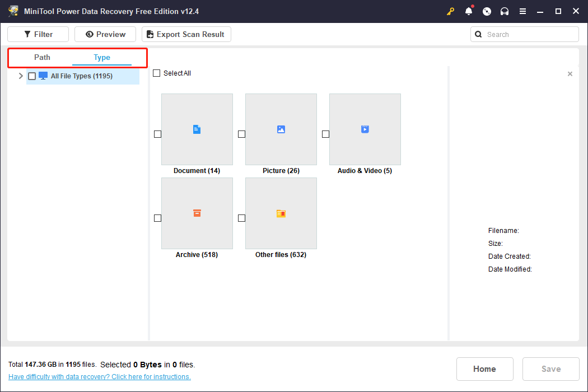
Task: Check the Picture (26) checkbox
Action: click(x=241, y=134)
